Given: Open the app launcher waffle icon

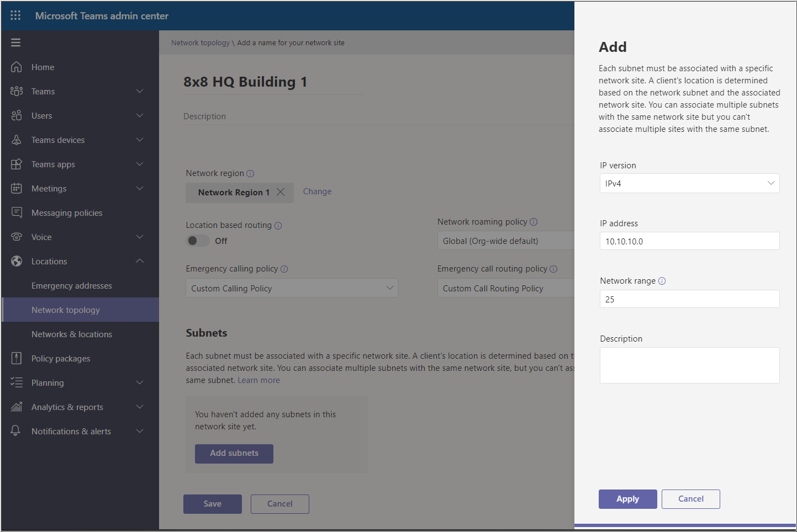Looking at the screenshot, I should (x=15, y=15).
